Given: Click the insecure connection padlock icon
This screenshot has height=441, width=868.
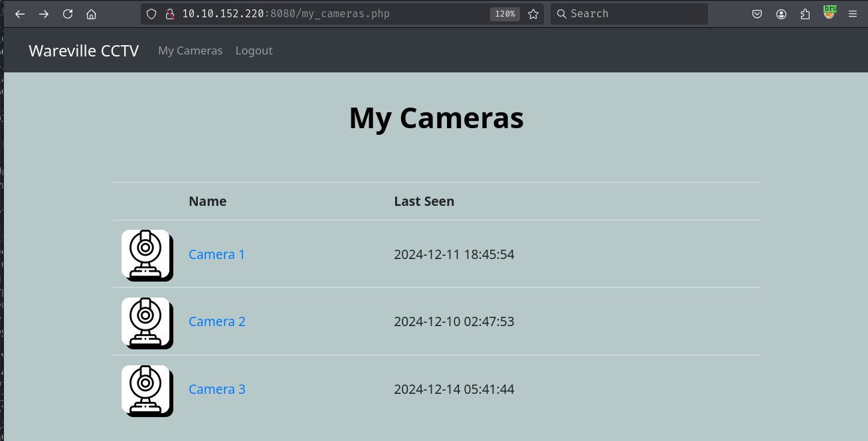Looking at the screenshot, I should (169, 14).
